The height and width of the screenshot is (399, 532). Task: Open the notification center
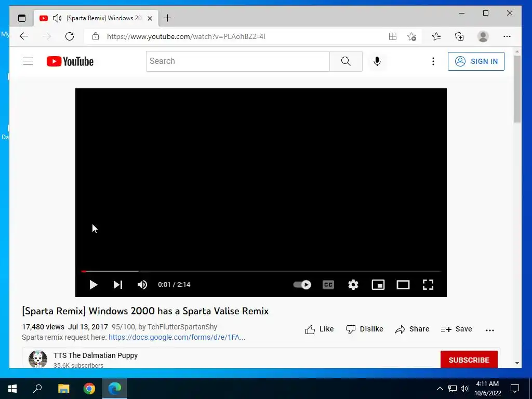tap(515, 389)
